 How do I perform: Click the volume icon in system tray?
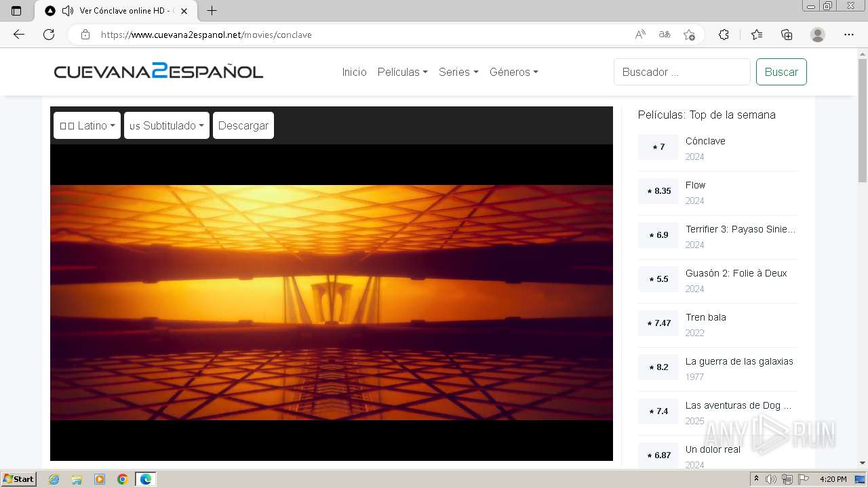[x=771, y=479]
